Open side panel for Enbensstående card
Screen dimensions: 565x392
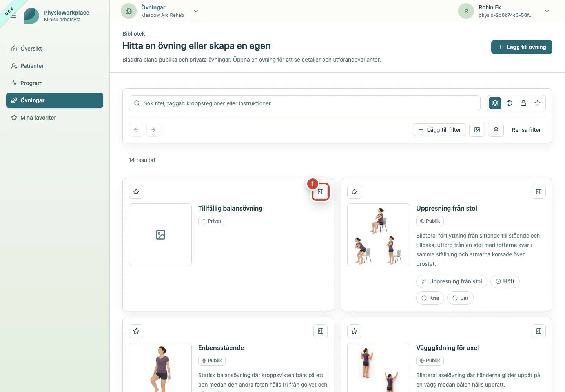point(321,331)
